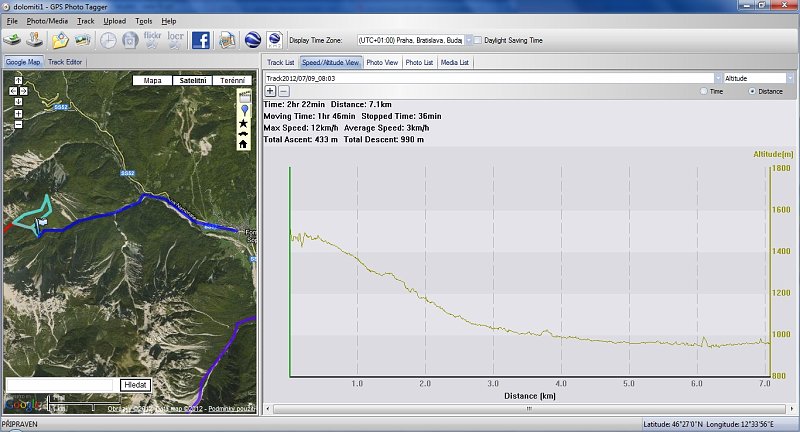Screen dimensions: 800x432
Task: Click the clapperboard media marker icon
Action: [x=244, y=97]
